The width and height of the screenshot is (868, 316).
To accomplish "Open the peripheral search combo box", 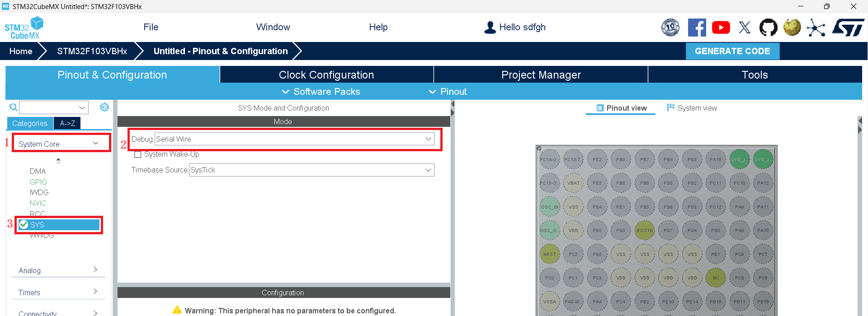I will point(53,107).
